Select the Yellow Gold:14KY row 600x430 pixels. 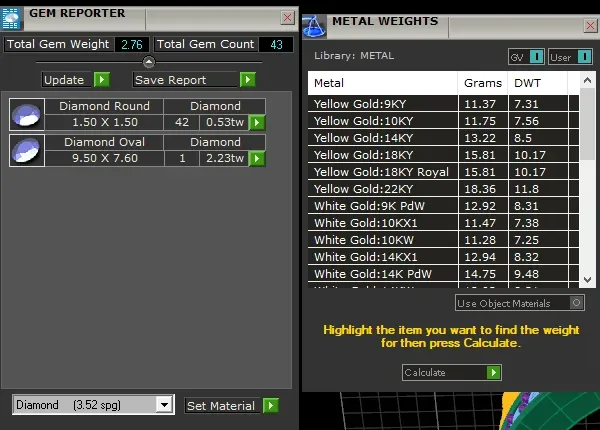pyautogui.click(x=443, y=138)
